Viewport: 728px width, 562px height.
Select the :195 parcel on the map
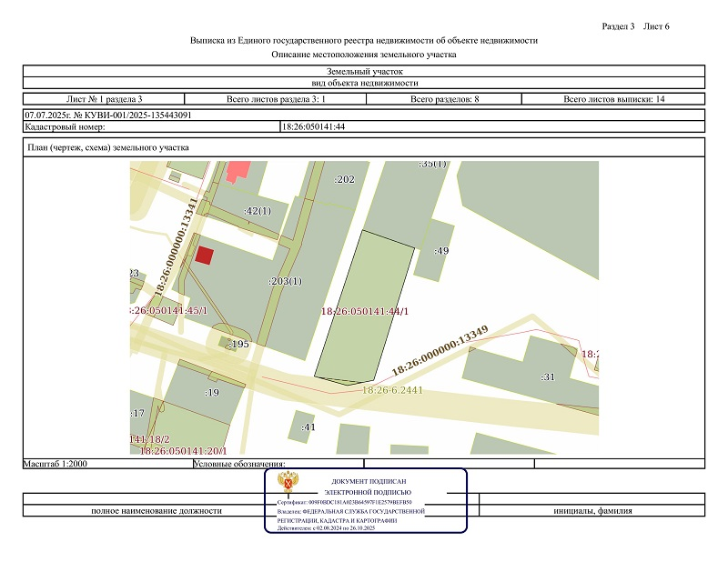(x=238, y=344)
